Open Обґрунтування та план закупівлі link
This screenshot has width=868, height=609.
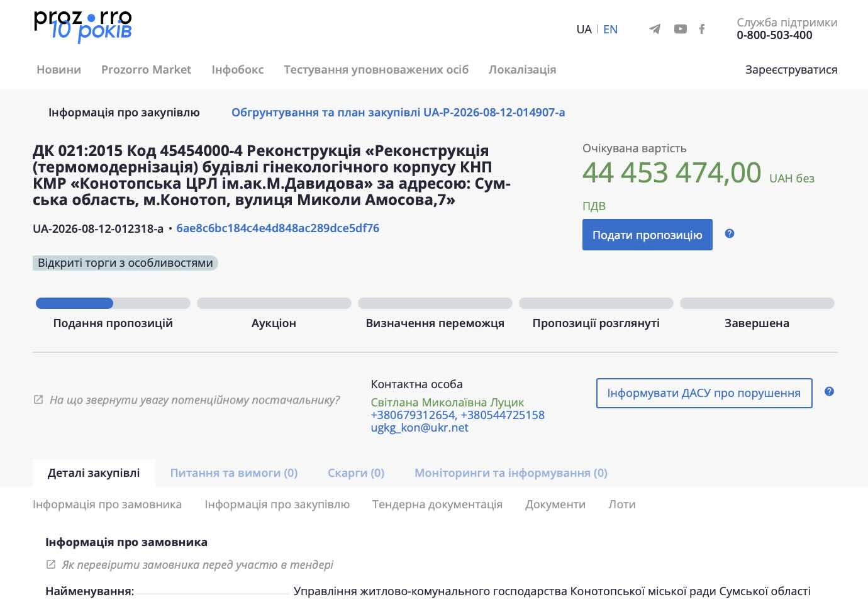398,113
